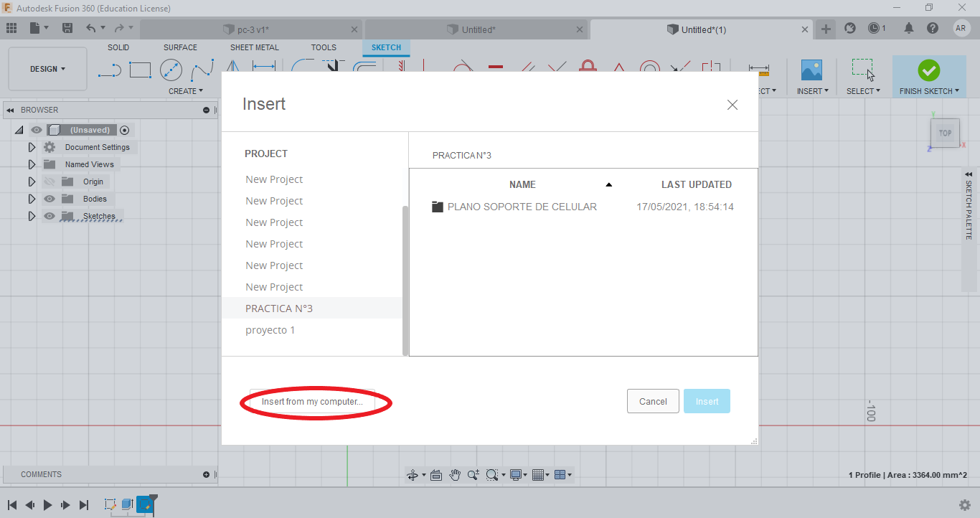Viewport: 980px width, 518px height.
Task: Click the project list scrollbar
Action: [405, 280]
